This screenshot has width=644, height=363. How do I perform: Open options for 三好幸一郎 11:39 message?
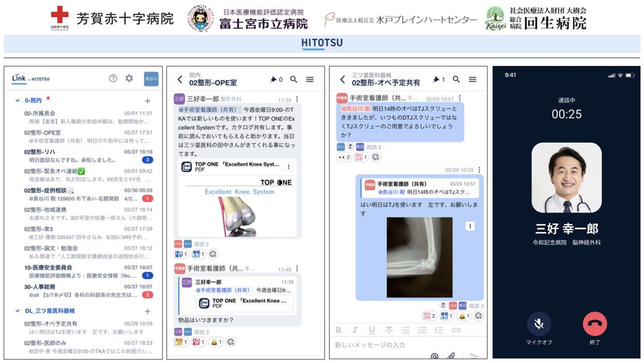point(297,99)
